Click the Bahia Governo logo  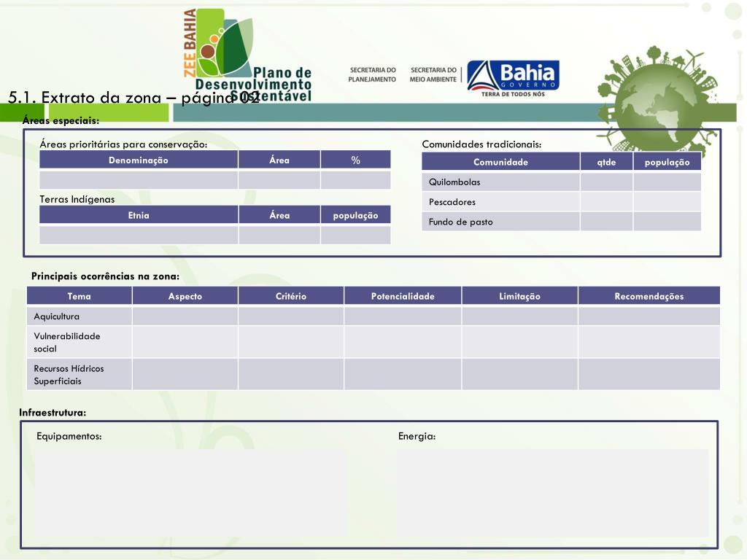[513, 79]
